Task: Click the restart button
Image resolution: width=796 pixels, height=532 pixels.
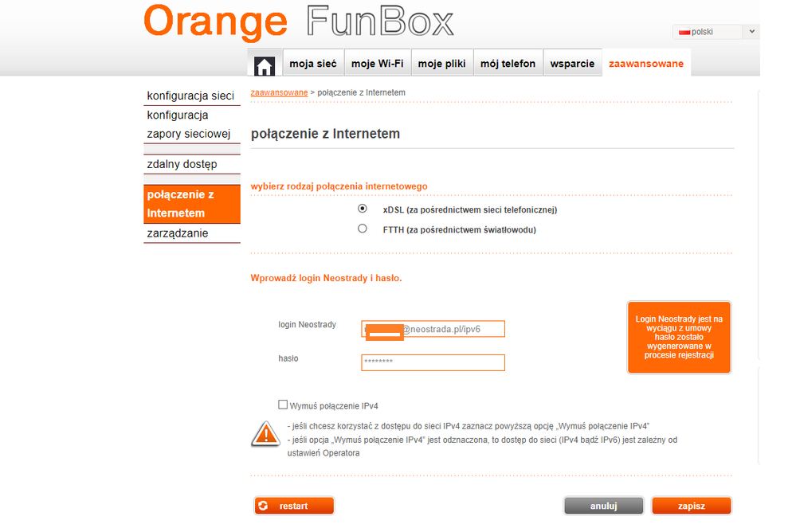Action: click(x=295, y=506)
